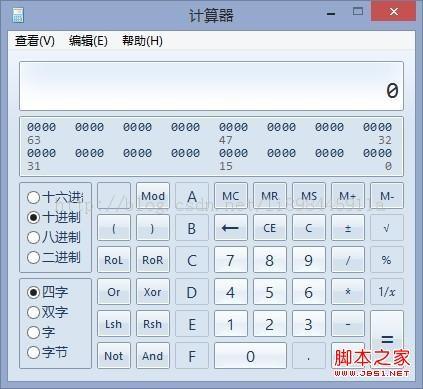Image resolution: width=423 pixels, height=389 pixels.
Task: Click the close parenthesis key
Action: [x=153, y=228]
